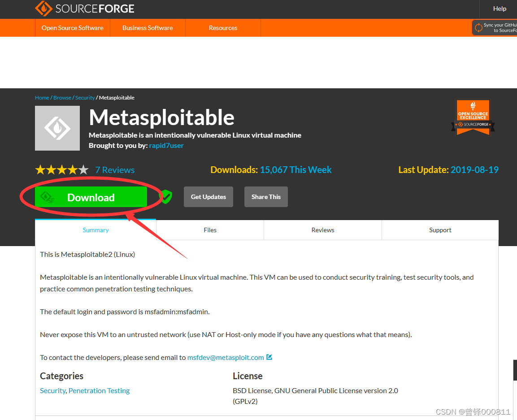Click the green Download button
Viewport: 517px width, 420px height.
point(91,197)
